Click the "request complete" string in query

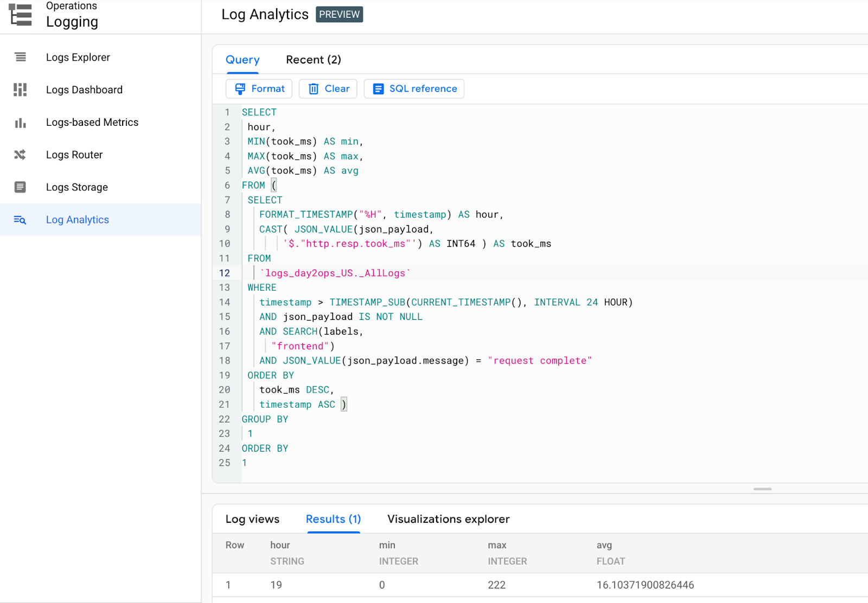pos(539,361)
